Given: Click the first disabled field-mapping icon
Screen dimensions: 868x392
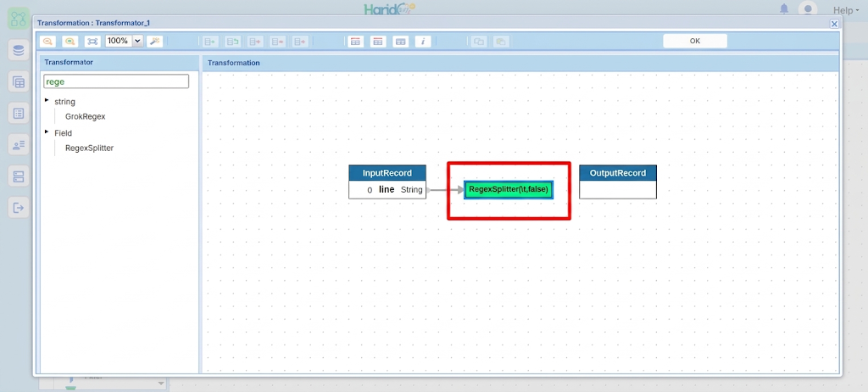Looking at the screenshot, I should pyautogui.click(x=210, y=42).
